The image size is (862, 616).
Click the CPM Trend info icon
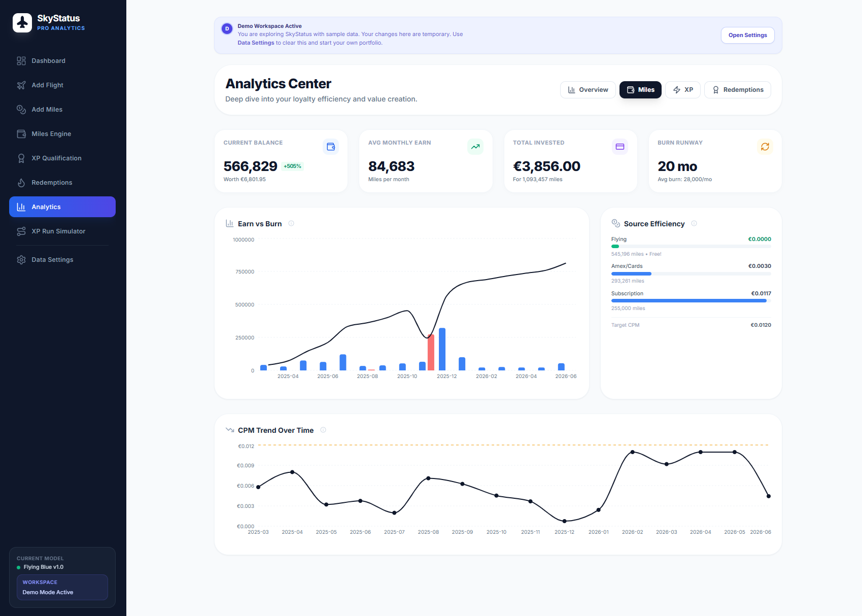coord(323,430)
